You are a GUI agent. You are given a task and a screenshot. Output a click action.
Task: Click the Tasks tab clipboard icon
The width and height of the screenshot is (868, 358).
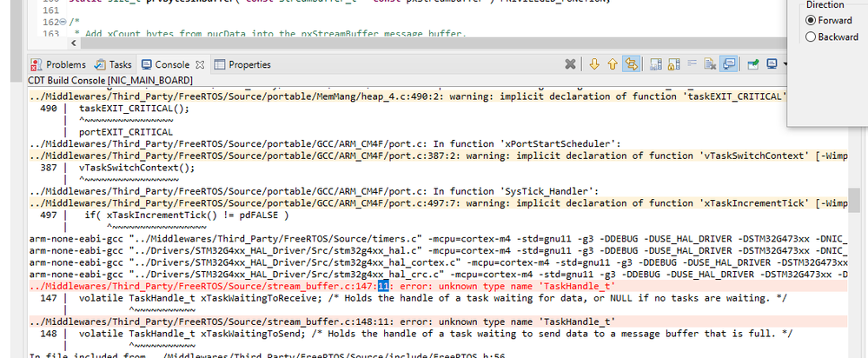pos(100,65)
